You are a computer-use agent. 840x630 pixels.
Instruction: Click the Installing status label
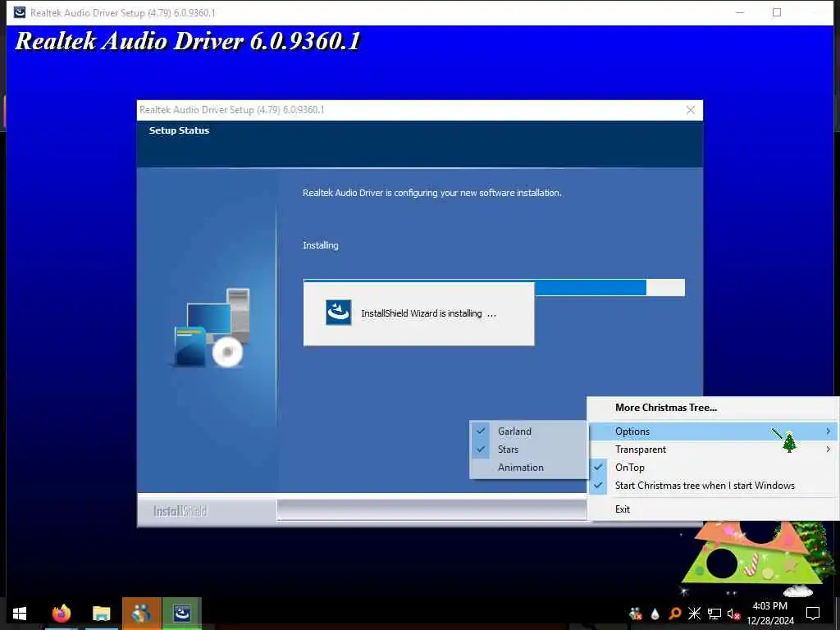pyautogui.click(x=321, y=245)
